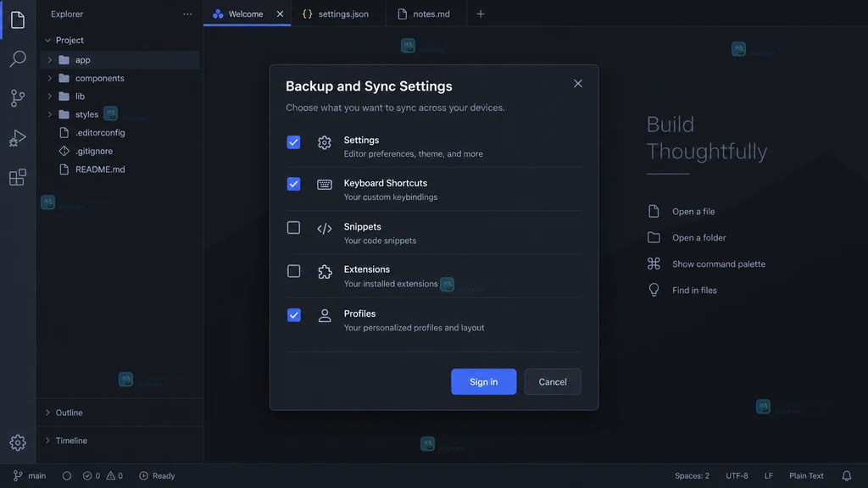The width and height of the screenshot is (868, 488).
Task: Click the Ready status indicator
Action: point(157,476)
